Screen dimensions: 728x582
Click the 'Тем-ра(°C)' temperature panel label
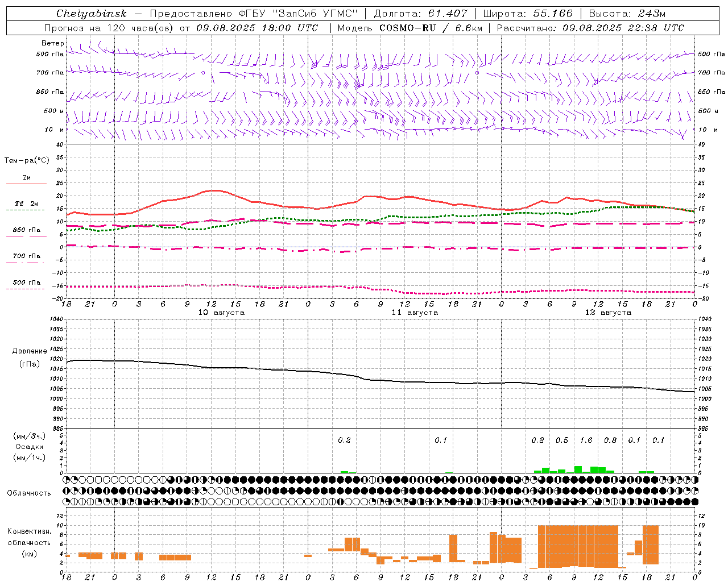coord(27,161)
